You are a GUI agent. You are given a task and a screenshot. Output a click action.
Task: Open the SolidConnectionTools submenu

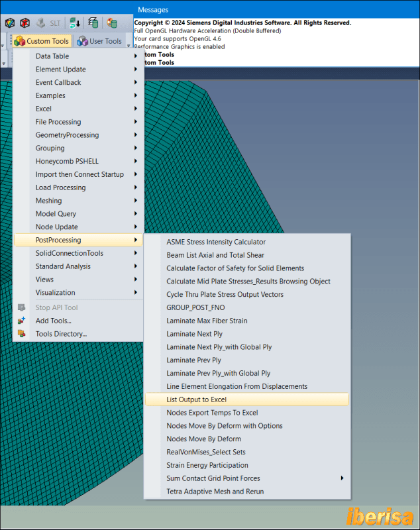(x=78, y=253)
